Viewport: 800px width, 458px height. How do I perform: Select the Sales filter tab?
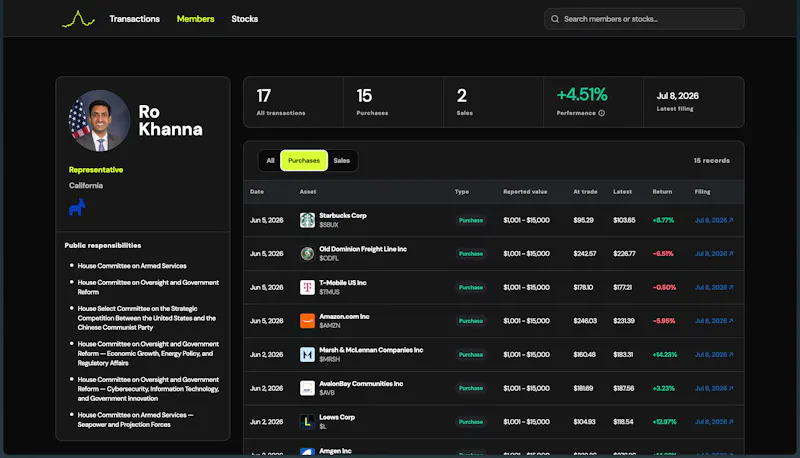tap(341, 161)
